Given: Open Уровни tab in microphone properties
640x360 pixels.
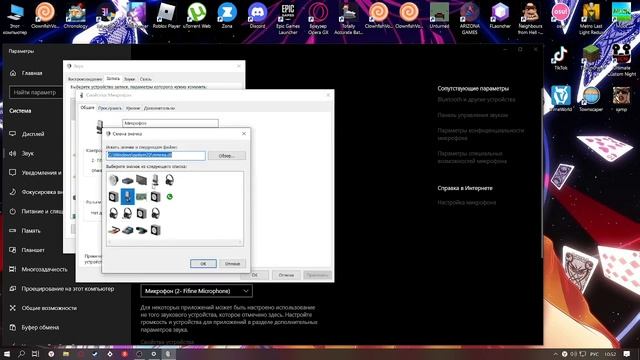Looking at the screenshot, I should pyautogui.click(x=133, y=108).
